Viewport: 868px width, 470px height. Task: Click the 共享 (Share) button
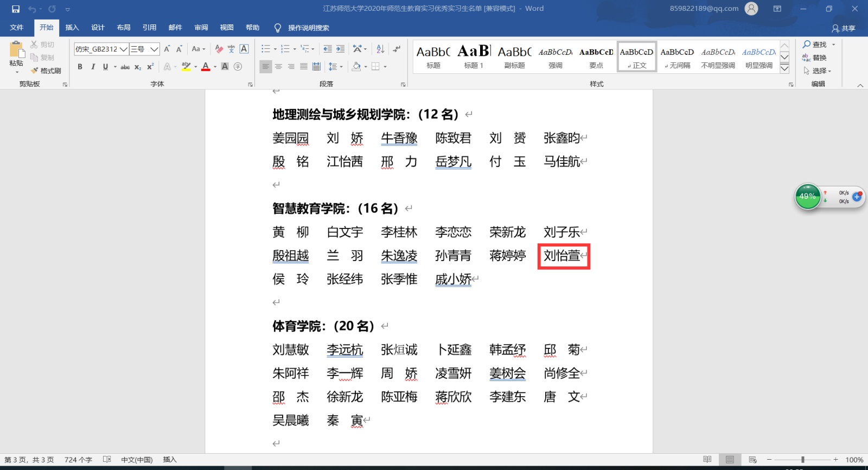tap(844, 28)
